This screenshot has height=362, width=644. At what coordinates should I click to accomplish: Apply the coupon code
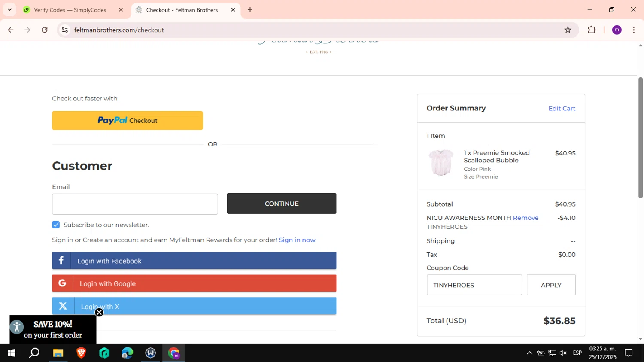(x=551, y=285)
